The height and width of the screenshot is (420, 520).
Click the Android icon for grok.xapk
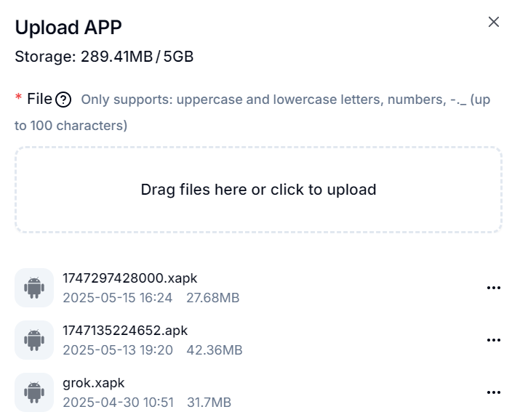point(34,392)
